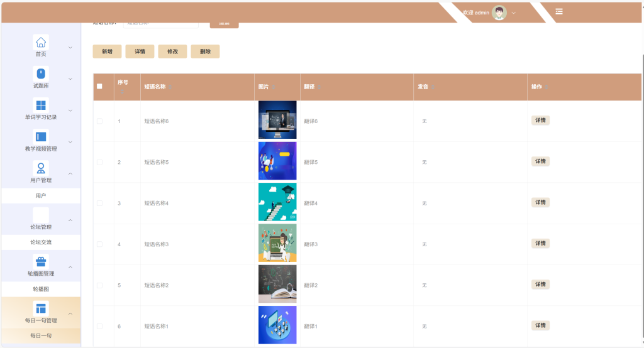Select the 轮播图管理 gift icon
Viewport: 644px width, 348px height.
tap(41, 261)
